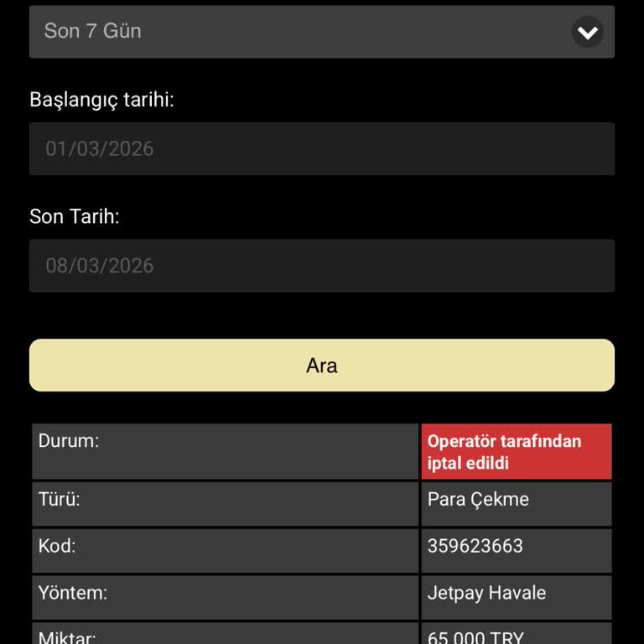Image resolution: width=644 pixels, height=644 pixels.
Task: Select the Durum label cell
Action: coord(225,452)
